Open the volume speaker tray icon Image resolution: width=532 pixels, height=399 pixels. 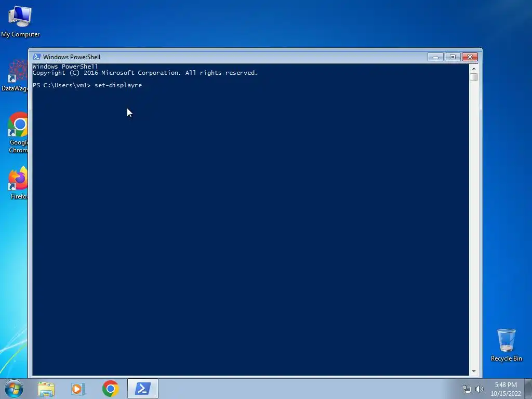[x=480, y=389]
